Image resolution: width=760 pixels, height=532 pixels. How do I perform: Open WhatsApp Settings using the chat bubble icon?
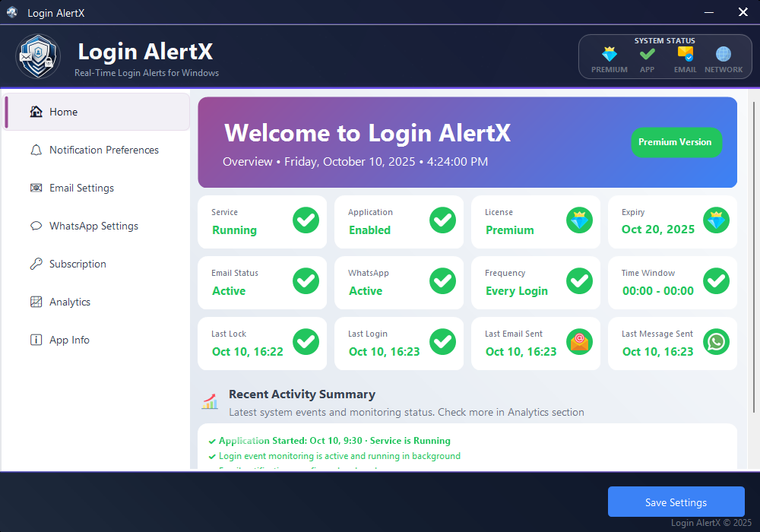coord(34,226)
